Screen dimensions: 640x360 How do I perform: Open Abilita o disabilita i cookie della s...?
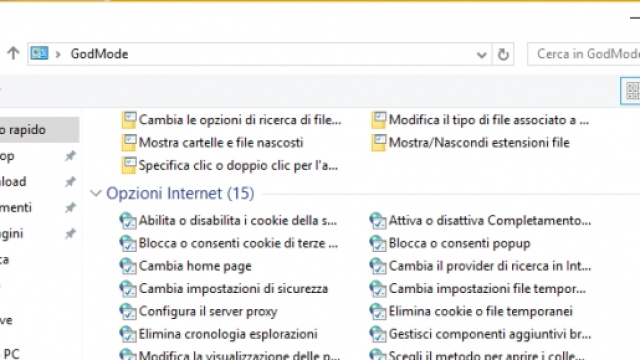[x=238, y=220]
